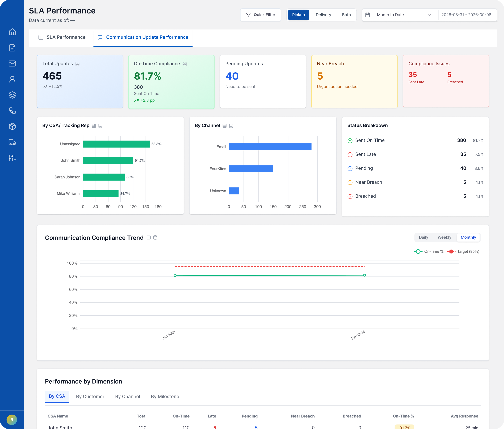Click the Pending Updates card
Viewport: 504px width, 429px height.
(263, 82)
